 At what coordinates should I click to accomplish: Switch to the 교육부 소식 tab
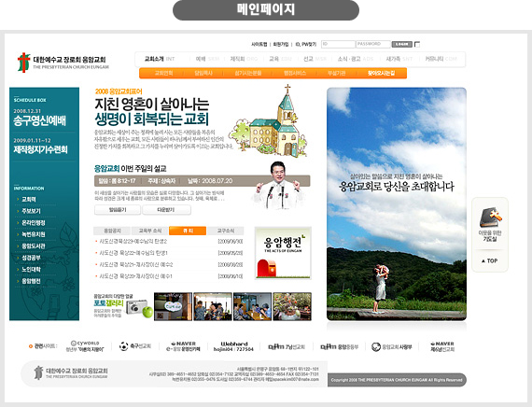coord(150,231)
